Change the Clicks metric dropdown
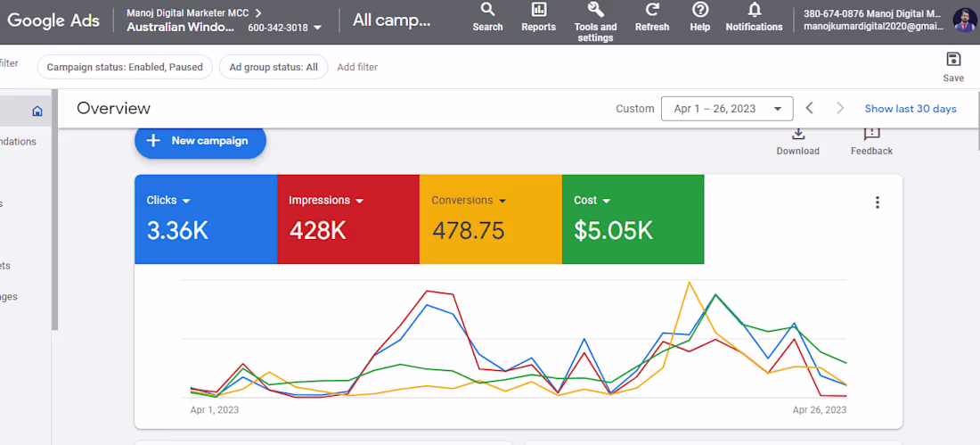 (168, 201)
